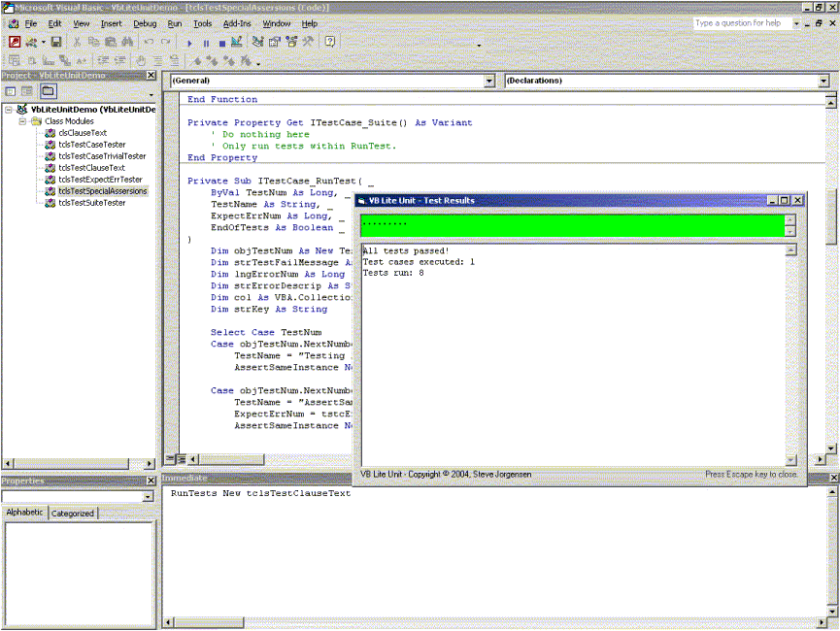Open the Insert menu
This screenshot has width=840, height=631.
click(x=112, y=23)
